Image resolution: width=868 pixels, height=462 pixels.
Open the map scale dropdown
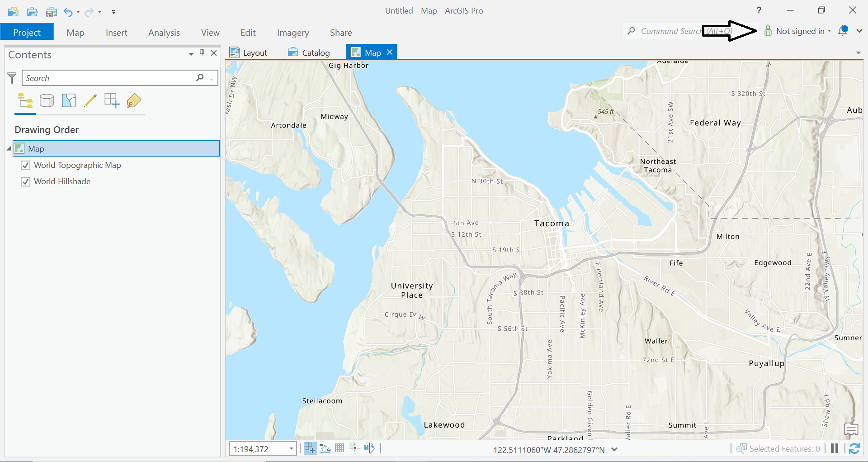click(291, 449)
